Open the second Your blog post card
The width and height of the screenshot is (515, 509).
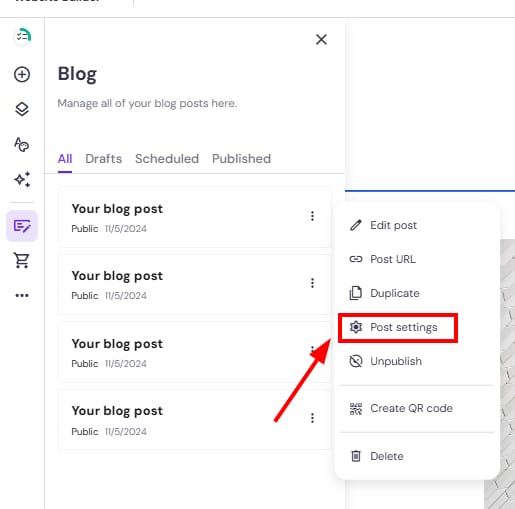pyautogui.click(x=194, y=284)
